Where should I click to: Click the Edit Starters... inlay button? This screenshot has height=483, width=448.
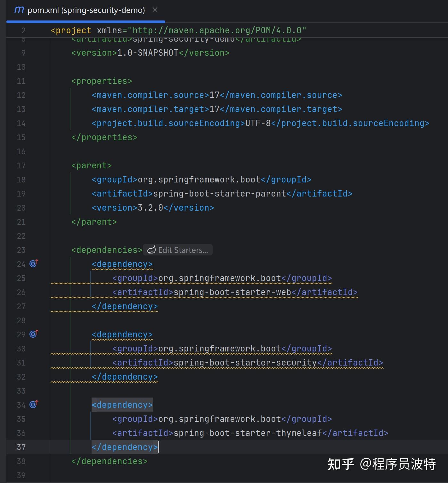point(178,250)
